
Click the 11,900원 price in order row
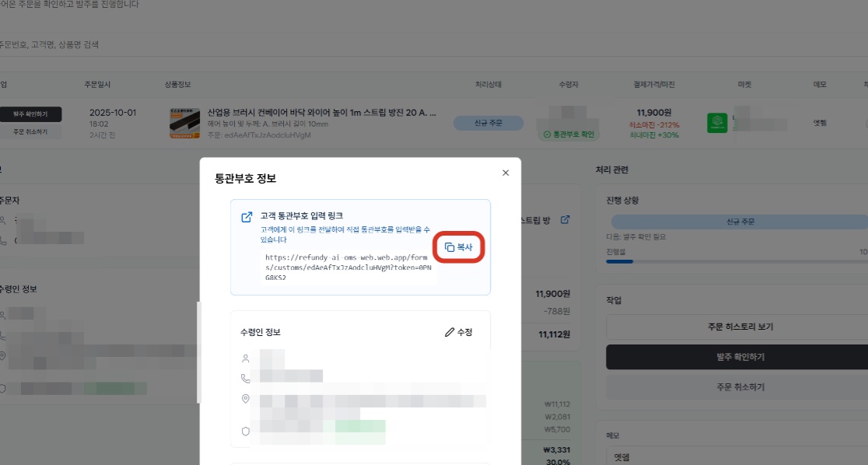(654, 113)
